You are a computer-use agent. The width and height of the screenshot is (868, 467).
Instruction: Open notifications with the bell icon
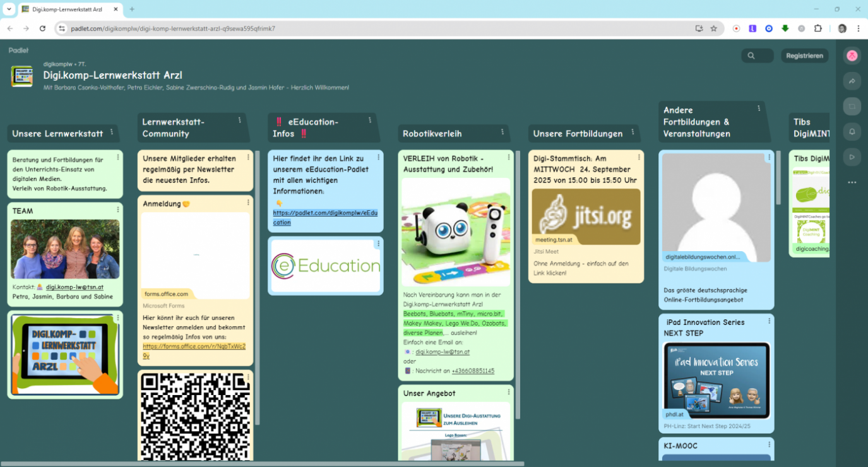(x=852, y=131)
